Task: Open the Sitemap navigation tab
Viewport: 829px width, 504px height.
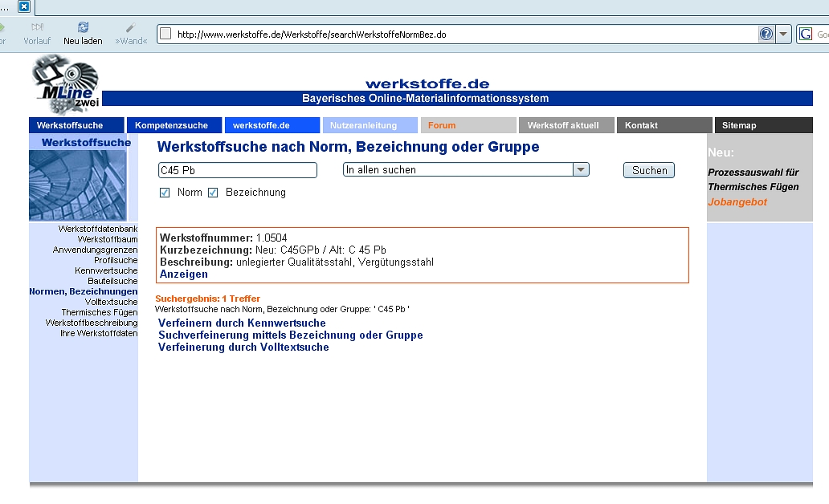Action: tap(764, 125)
